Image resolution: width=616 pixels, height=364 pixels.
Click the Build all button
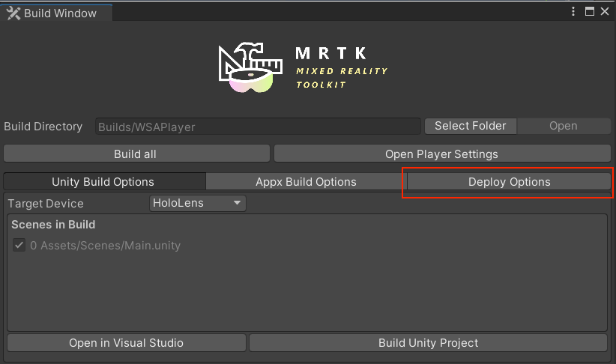[136, 154]
